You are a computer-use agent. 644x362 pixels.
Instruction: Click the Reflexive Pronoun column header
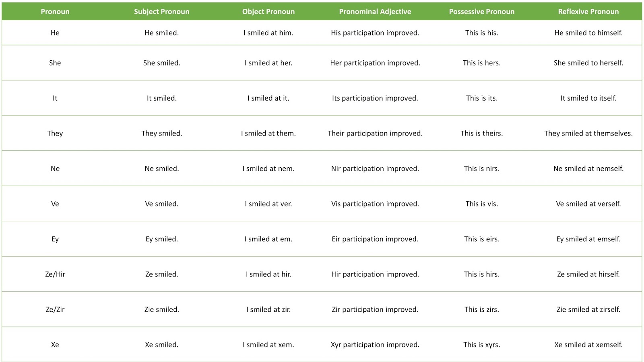pos(588,12)
